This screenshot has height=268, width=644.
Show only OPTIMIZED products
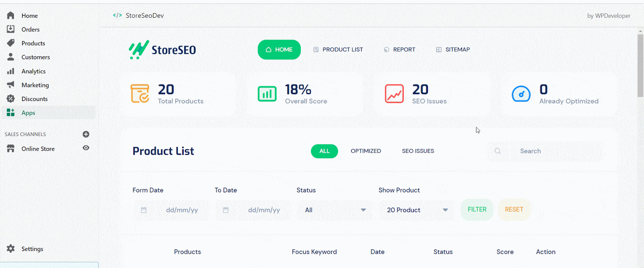366,151
